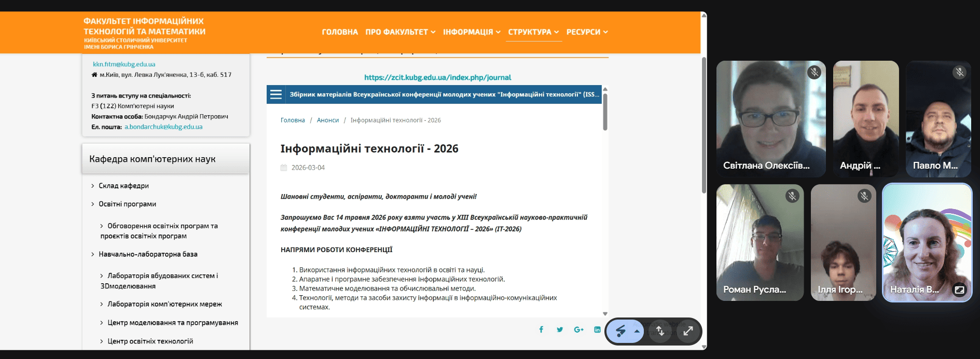Screen dimensions: 980x359
Task: Open the СТРУКТУРА dropdown in the navbar
Action: [x=533, y=32]
